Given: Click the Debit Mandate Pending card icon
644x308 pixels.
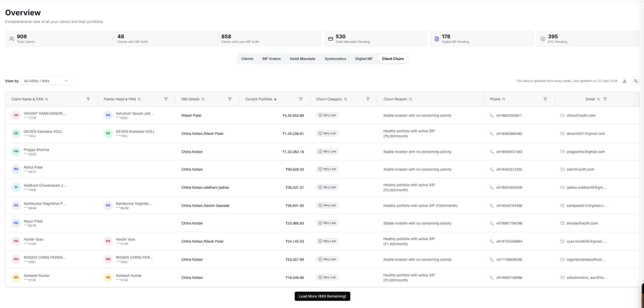Looking at the screenshot, I should click(331, 39).
